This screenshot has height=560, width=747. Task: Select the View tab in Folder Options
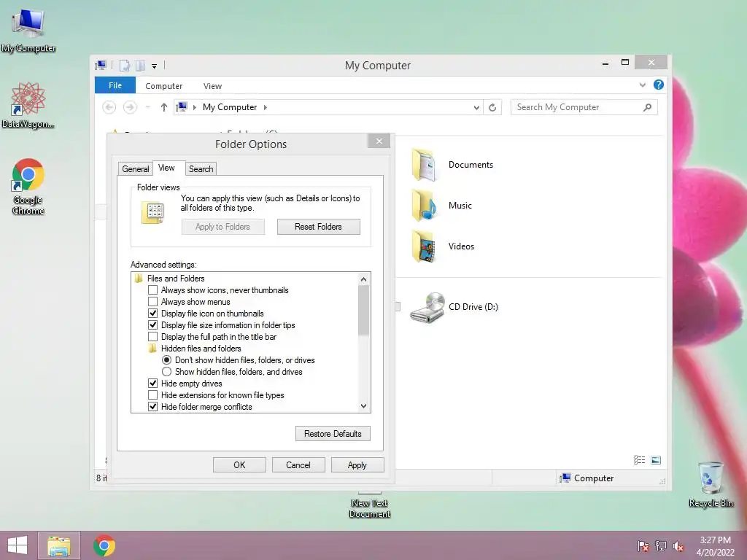(166, 168)
